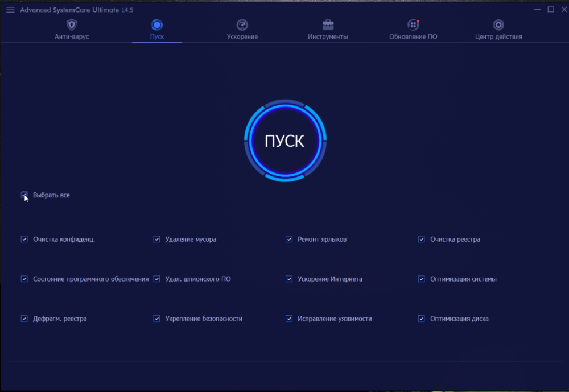Image resolution: width=569 pixels, height=392 pixels.
Task: Disable the Удаление мусора checkbox
Action: click(x=156, y=240)
